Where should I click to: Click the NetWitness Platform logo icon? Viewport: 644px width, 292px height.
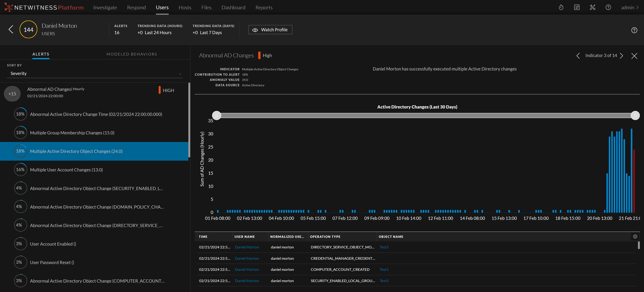click(9, 7)
